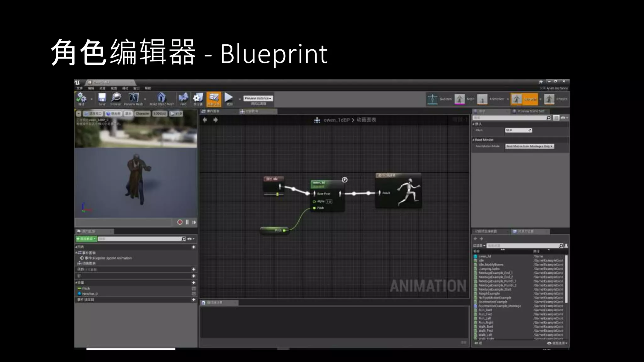Click asset browser vertical scrollbar

(x=566, y=280)
